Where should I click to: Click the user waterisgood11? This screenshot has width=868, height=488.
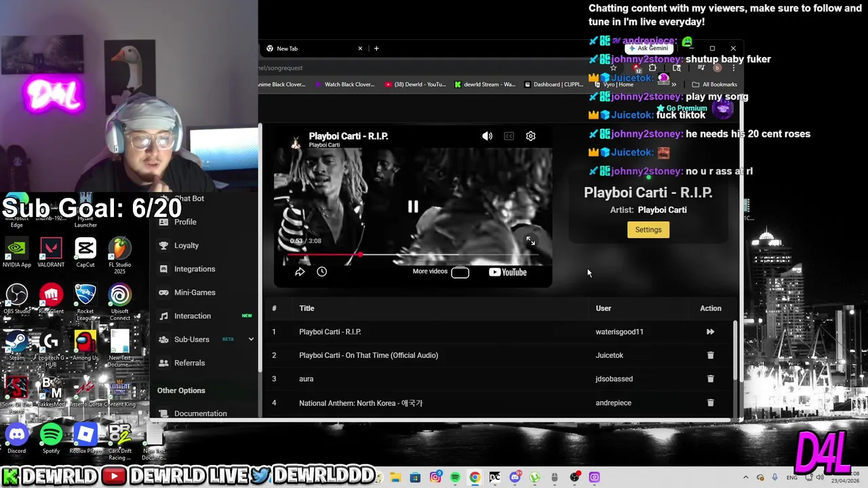pos(619,331)
